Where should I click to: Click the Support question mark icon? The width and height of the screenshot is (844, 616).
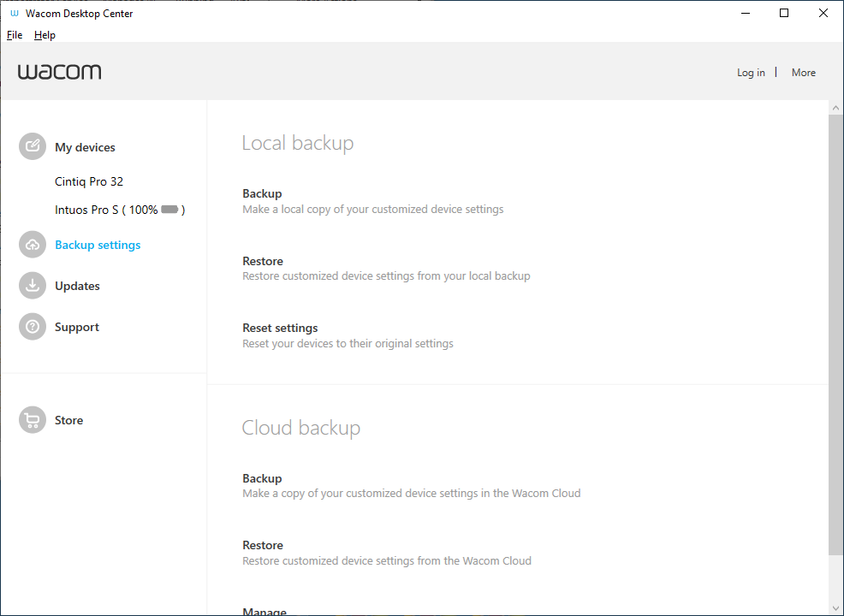33,327
